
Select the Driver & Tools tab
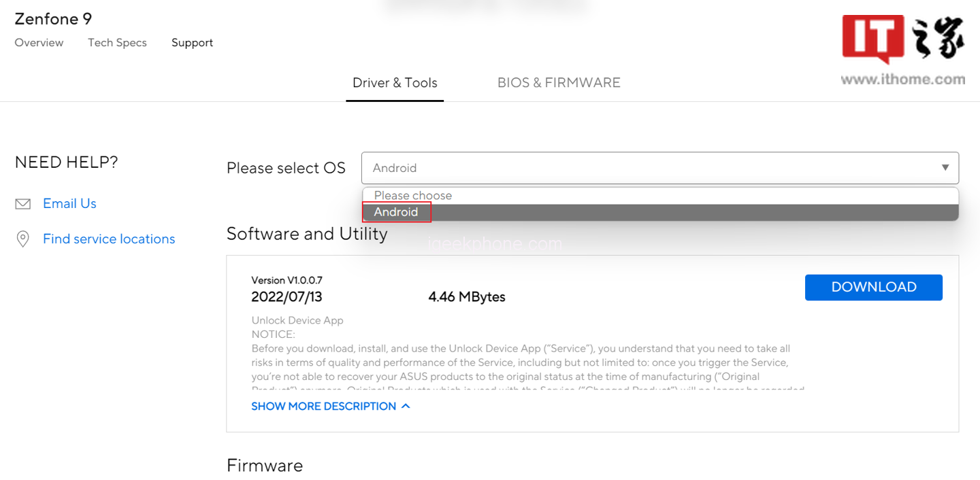point(395,83)
